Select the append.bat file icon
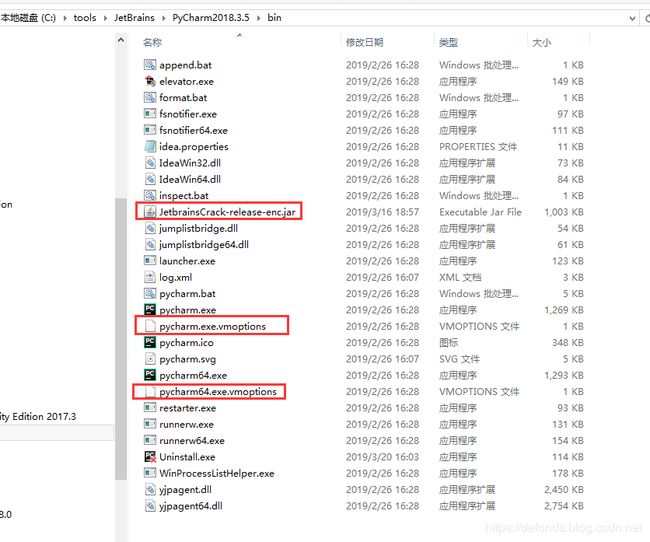 click(150, 65)
